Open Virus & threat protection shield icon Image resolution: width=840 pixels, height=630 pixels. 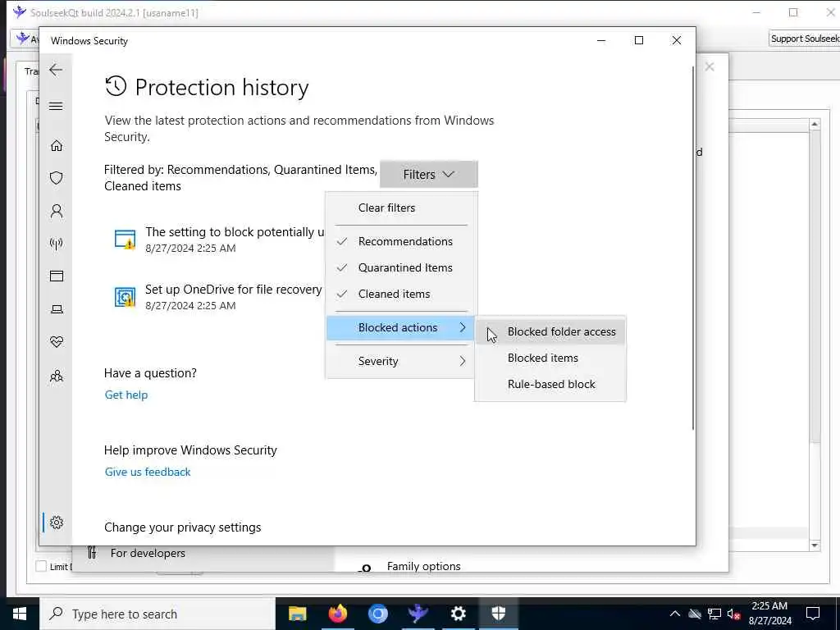click(57, 178)
